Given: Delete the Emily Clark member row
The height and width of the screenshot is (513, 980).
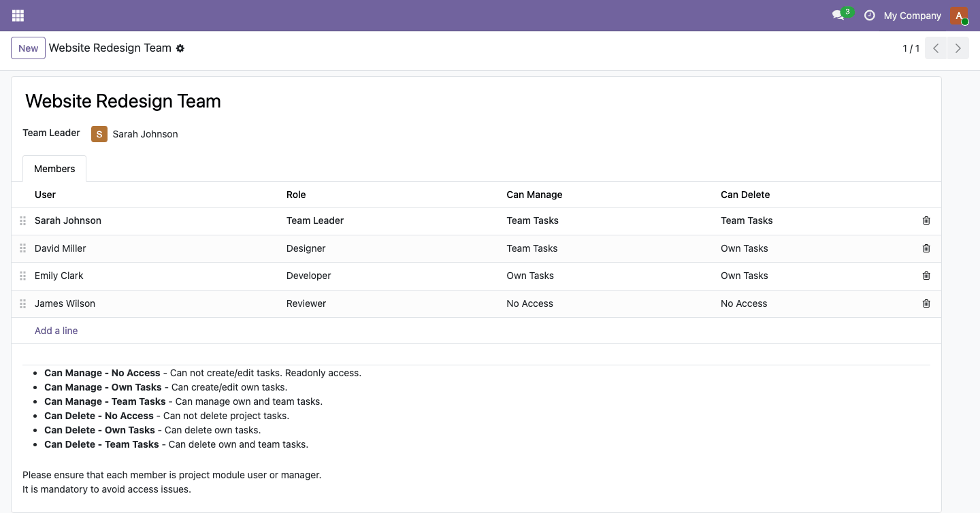Looking at the screenshot, I should tap(926, 276).
